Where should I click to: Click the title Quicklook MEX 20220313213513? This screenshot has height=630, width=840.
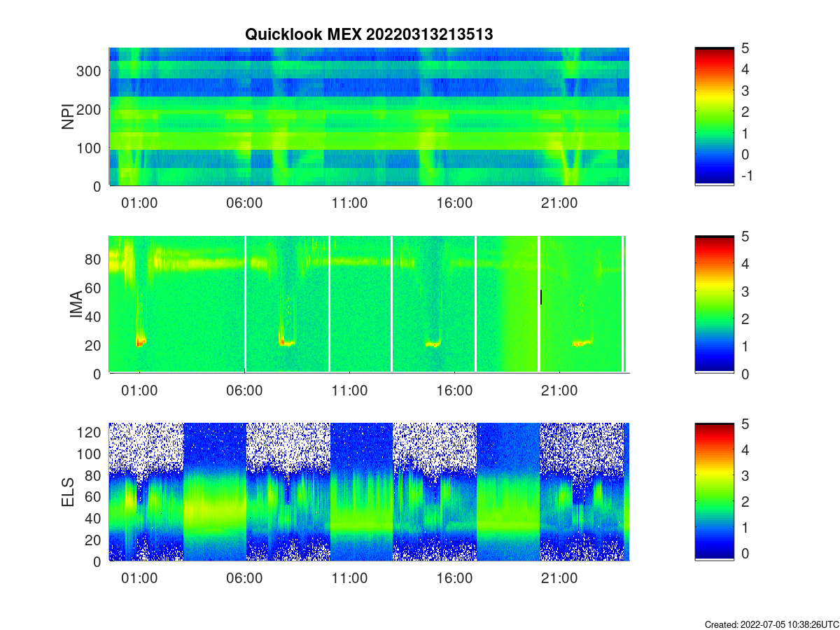(x=370, y=34)
